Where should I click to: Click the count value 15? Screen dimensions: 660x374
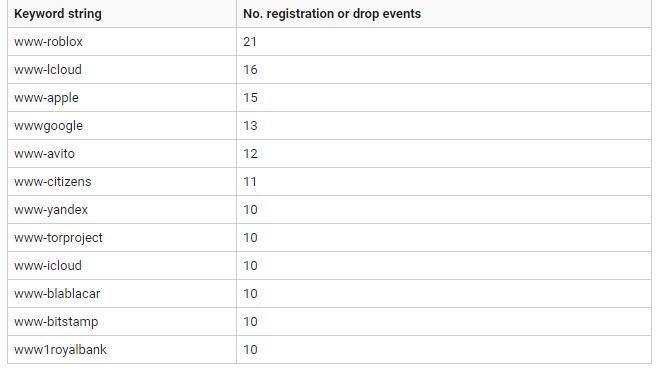coord(250,98)
